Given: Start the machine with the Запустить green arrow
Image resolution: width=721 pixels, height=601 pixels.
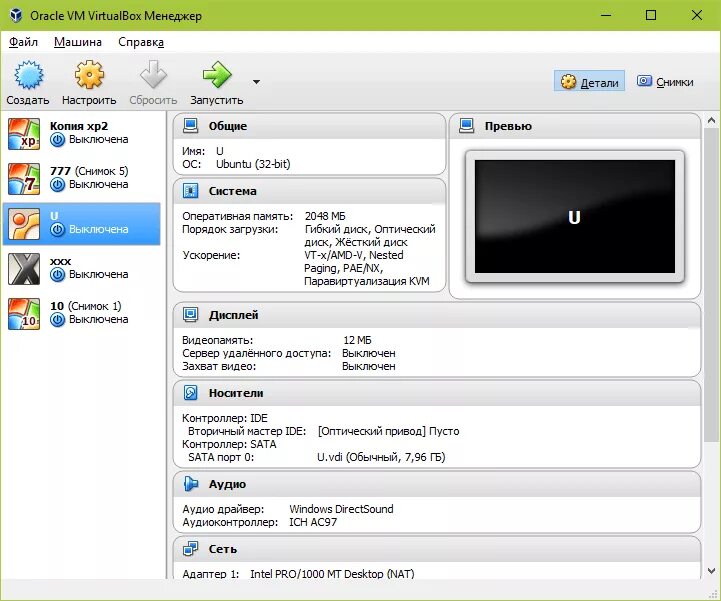Looking at the screenshot, I should point(217,74).
